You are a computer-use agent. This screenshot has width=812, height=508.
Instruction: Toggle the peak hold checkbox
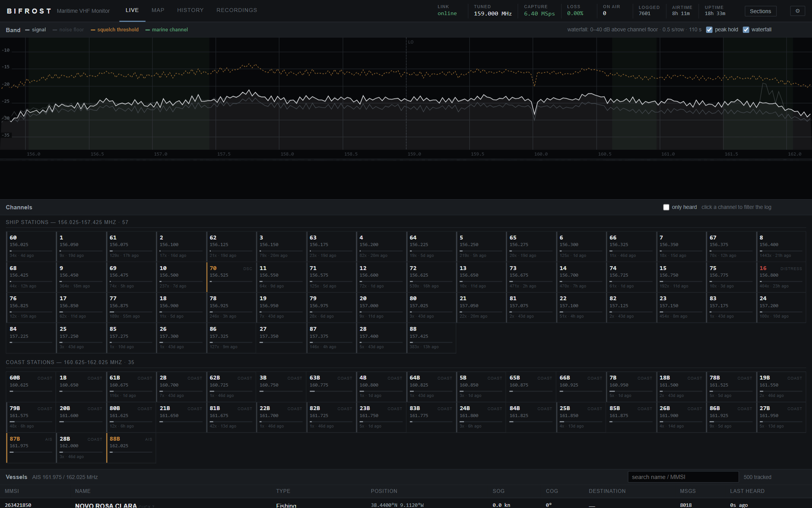(x=709, y=30)
